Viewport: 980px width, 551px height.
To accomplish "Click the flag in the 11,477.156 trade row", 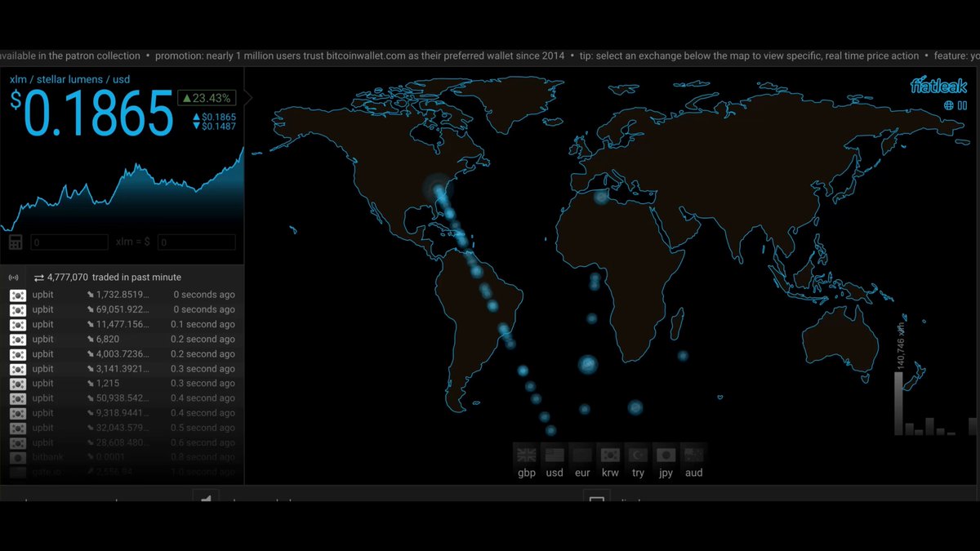I will click(x=18, y=325).
